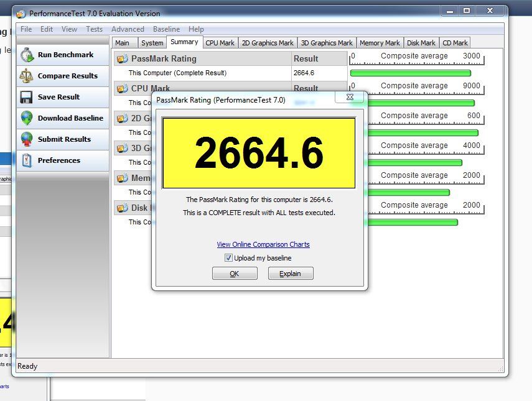Switch to the 2D Graphics Mark tab
532x401 pixels.
point(268,43)
